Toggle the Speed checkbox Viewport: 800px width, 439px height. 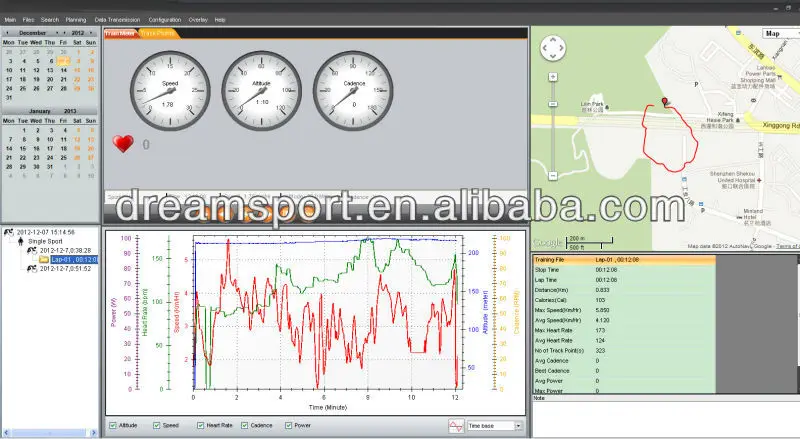[157, 425]
